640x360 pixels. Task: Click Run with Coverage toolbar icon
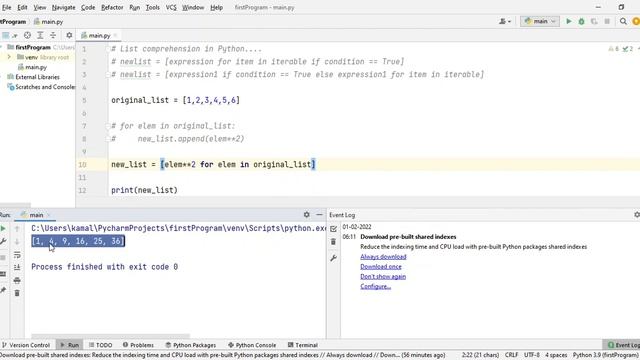tap(594, 21)
